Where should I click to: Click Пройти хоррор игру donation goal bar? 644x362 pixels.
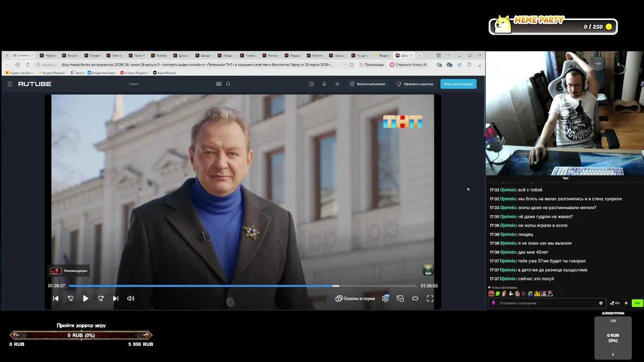(x=81, y=335)
